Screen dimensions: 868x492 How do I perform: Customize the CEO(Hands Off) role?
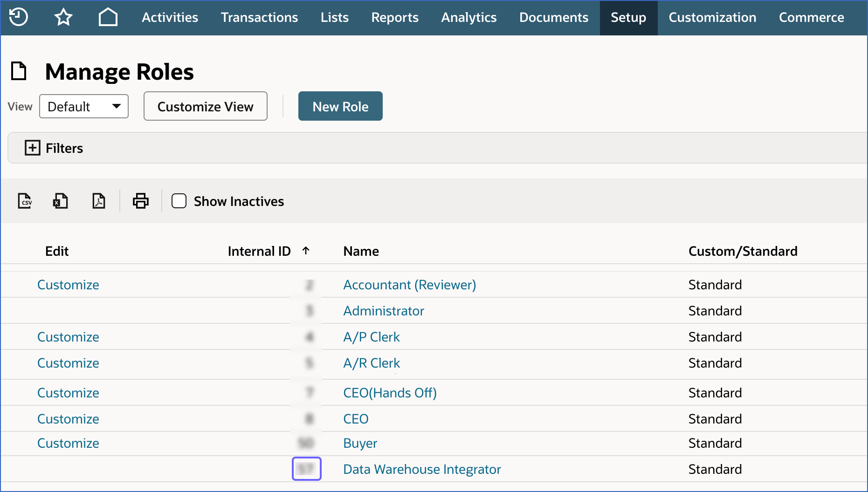click(68, 393)
